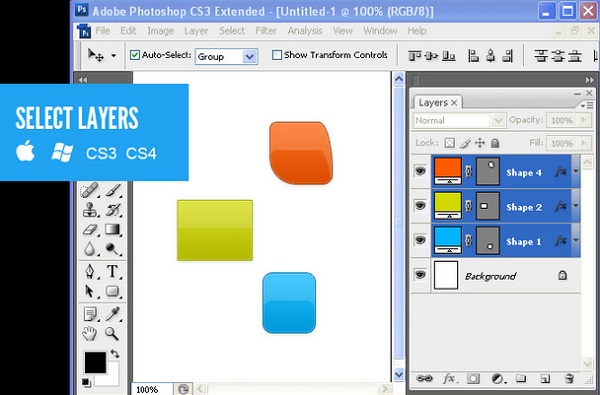Create new fill or adjustment layer
The width and height of the screenshot is (600, 395).
point(497,379)
